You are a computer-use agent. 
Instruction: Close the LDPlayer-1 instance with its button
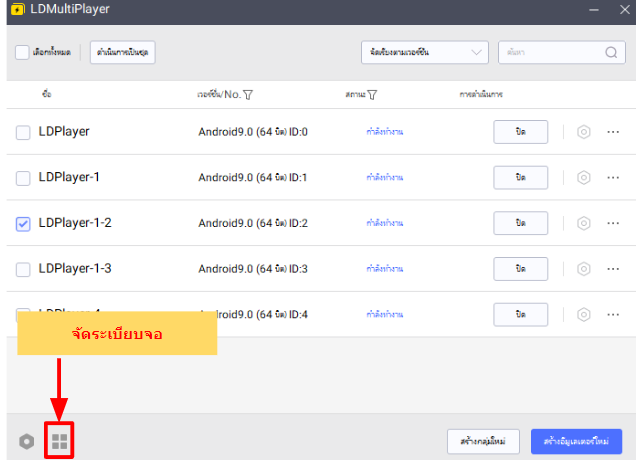[x=521, y=177]
